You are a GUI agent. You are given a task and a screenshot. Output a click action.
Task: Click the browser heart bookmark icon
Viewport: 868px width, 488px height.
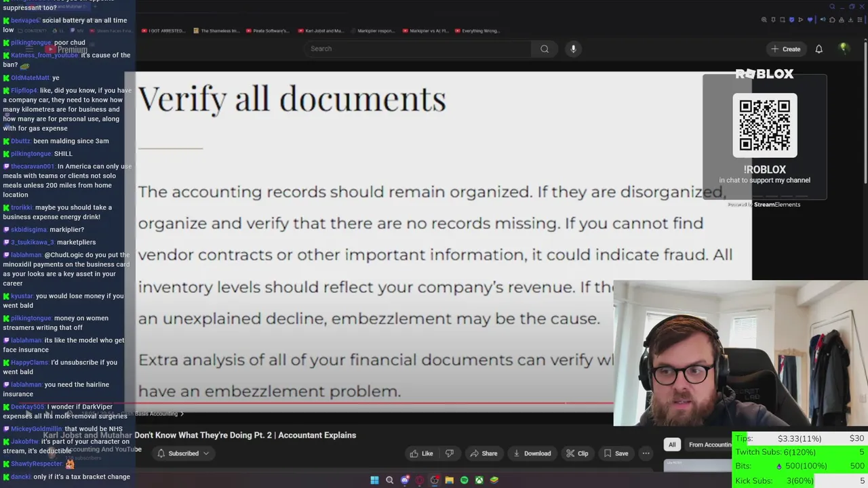[x=810, y=20]
